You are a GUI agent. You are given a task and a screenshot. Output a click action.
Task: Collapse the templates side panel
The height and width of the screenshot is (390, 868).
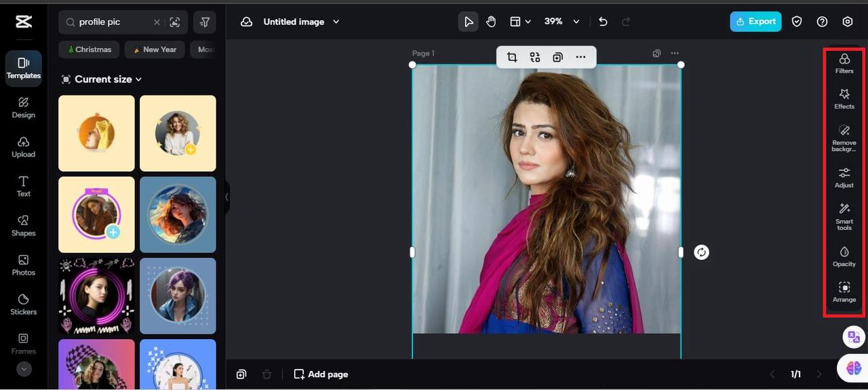tap(226, 197)
